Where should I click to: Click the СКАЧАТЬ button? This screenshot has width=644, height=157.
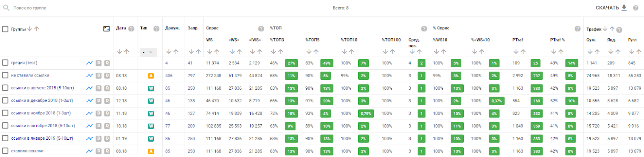[x=607, y=8]
